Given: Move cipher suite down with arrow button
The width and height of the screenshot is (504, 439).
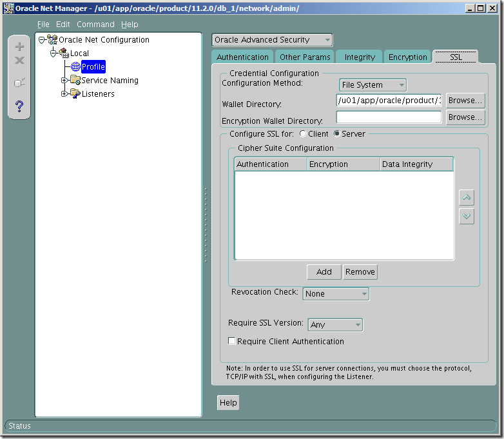Looking at the screenshot, I should click(x=467, y=217).
